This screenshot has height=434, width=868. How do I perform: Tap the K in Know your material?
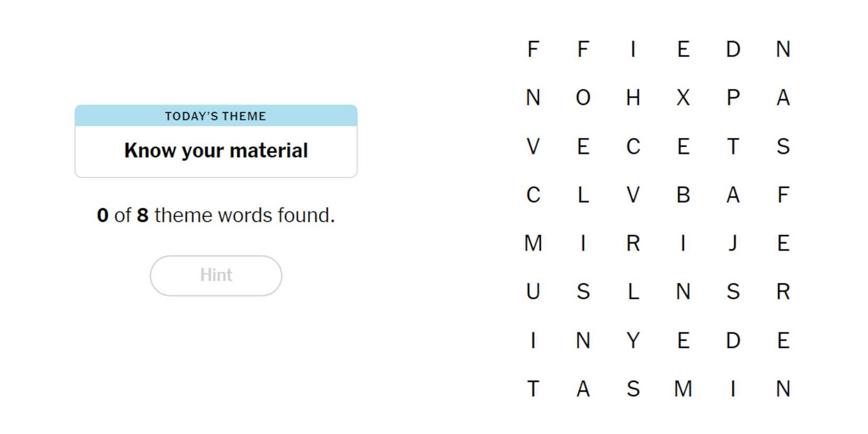click(130, 150)
